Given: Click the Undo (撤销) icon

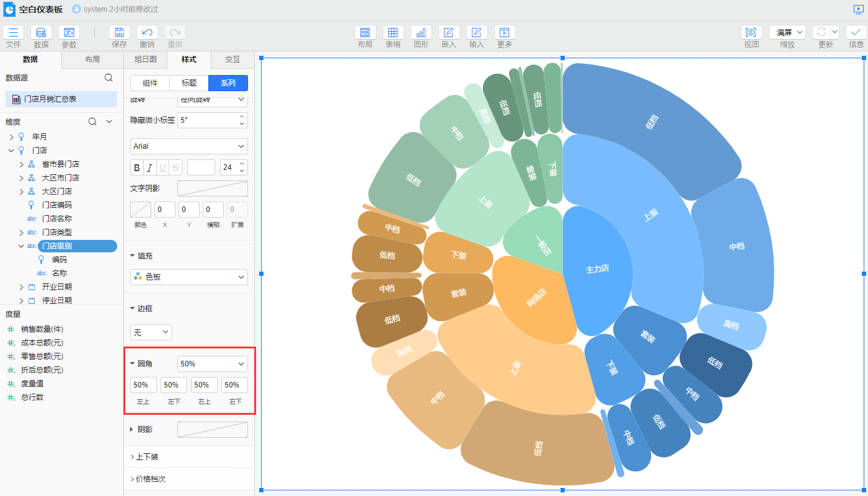Looking at the screenshot, I should tap(147, 33).
